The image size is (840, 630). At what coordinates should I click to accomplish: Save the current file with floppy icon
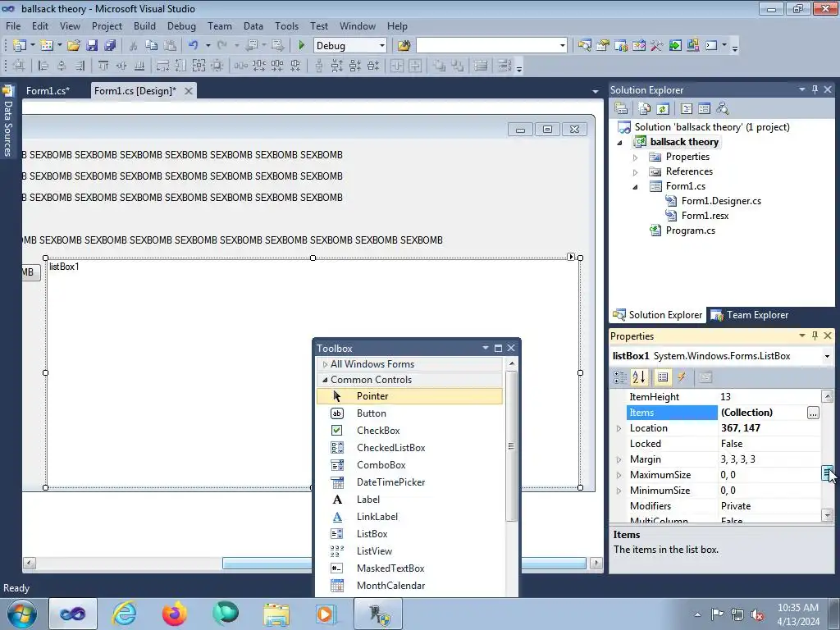(92, 46)
